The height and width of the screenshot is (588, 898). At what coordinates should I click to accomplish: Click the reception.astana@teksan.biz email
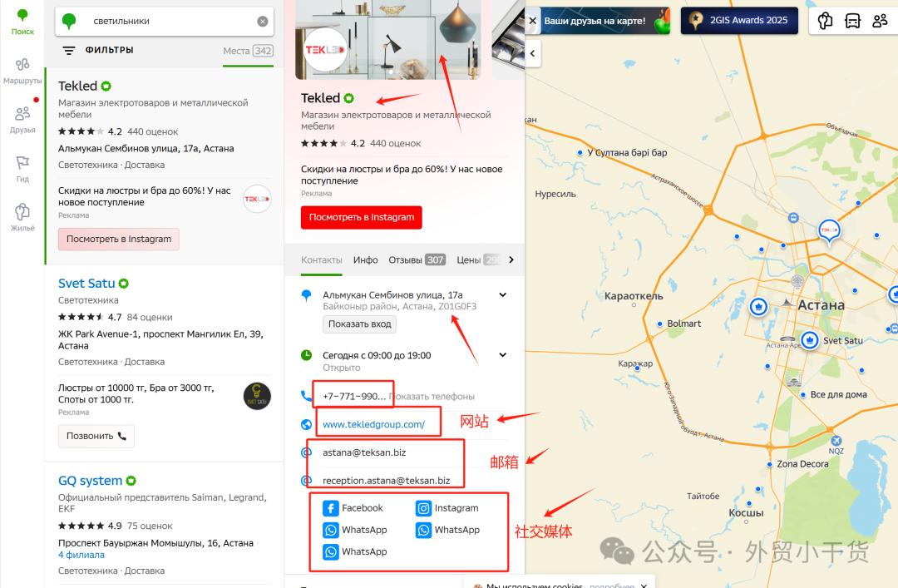click(x=386, y=480)
